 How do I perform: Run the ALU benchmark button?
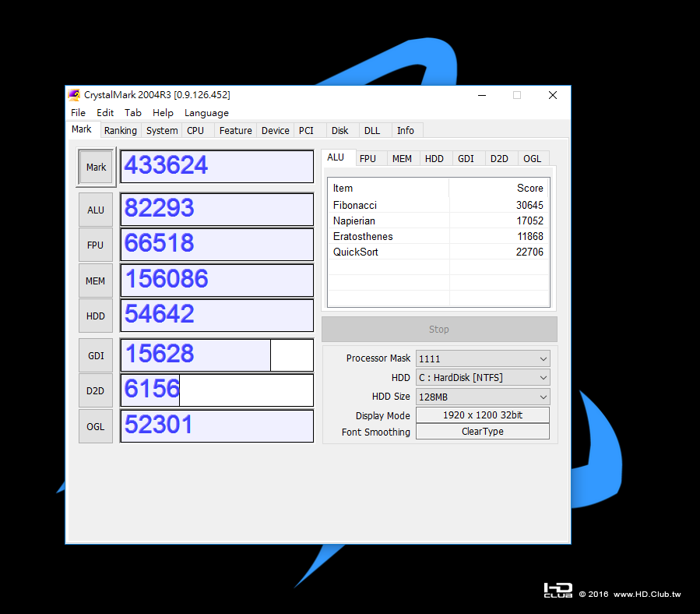click(96, 210)
